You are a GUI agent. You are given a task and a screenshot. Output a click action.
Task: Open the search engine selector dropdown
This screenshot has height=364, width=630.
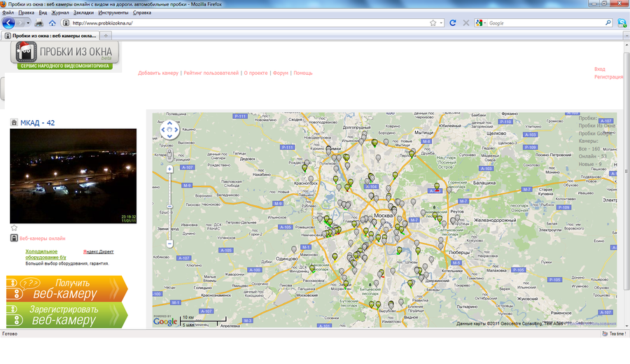point(481,23)
